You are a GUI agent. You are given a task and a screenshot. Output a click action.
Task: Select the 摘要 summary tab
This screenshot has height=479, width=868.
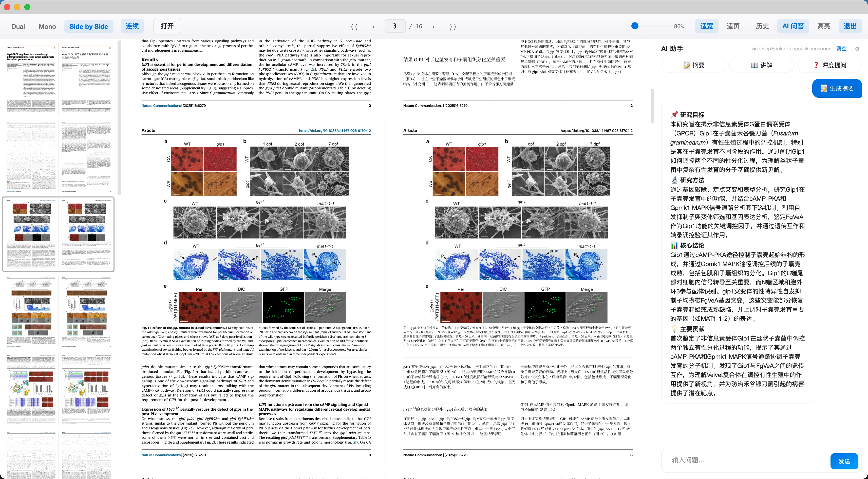tap(694, 65)
